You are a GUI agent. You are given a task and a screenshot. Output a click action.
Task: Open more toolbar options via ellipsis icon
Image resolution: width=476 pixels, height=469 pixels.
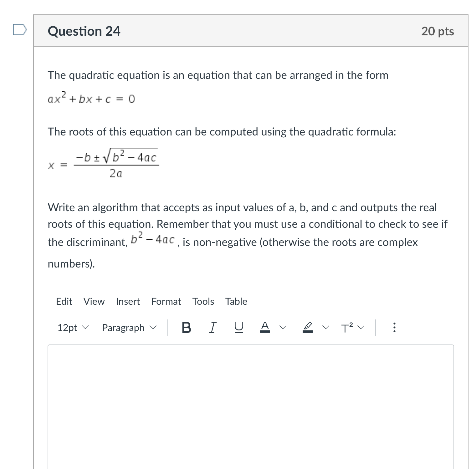tap(394, 327)
